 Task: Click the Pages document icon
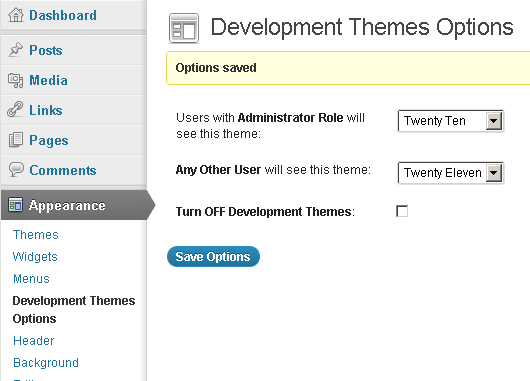[x=16, y=140]
